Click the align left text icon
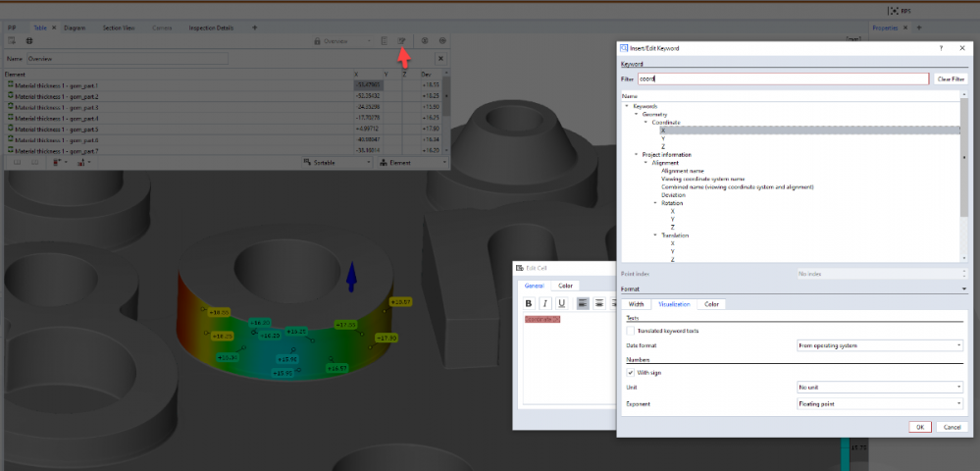The width and height of the screenshot is (980, 471). pos(582,303)
